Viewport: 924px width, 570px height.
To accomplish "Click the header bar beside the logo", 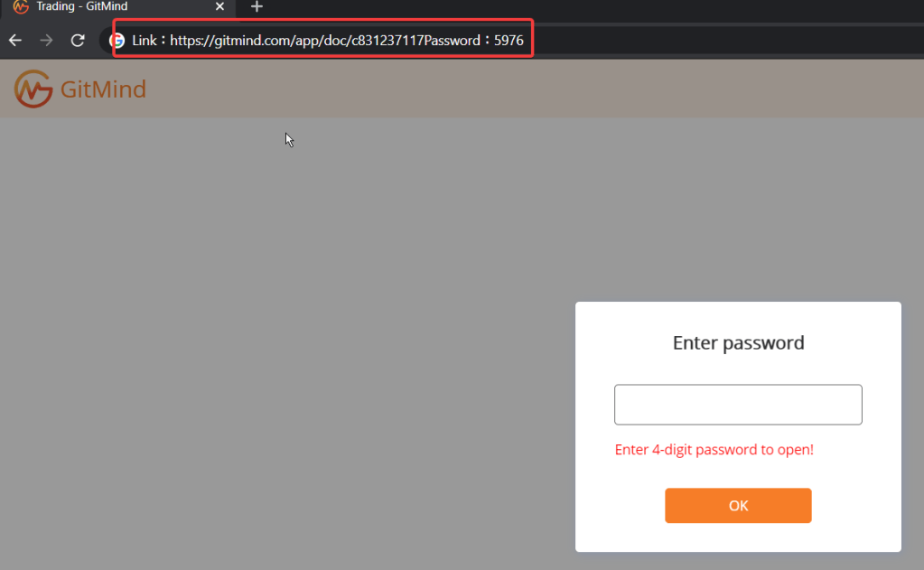I will [530, 89].
